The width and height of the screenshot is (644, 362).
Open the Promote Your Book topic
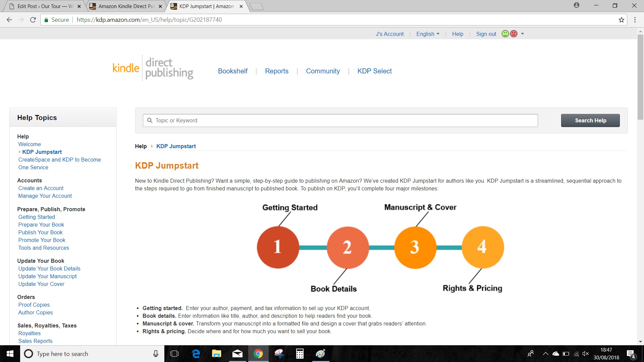(x=42, y=240)
